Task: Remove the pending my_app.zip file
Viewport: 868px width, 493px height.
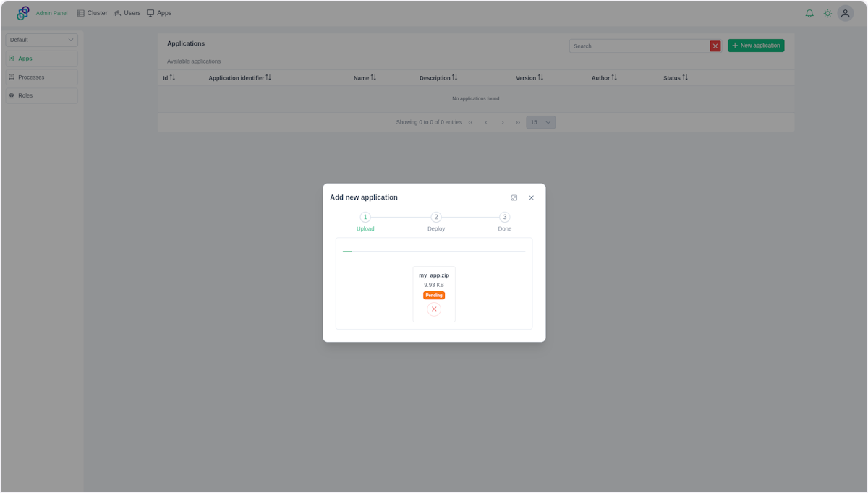Action: pos(434,309)
